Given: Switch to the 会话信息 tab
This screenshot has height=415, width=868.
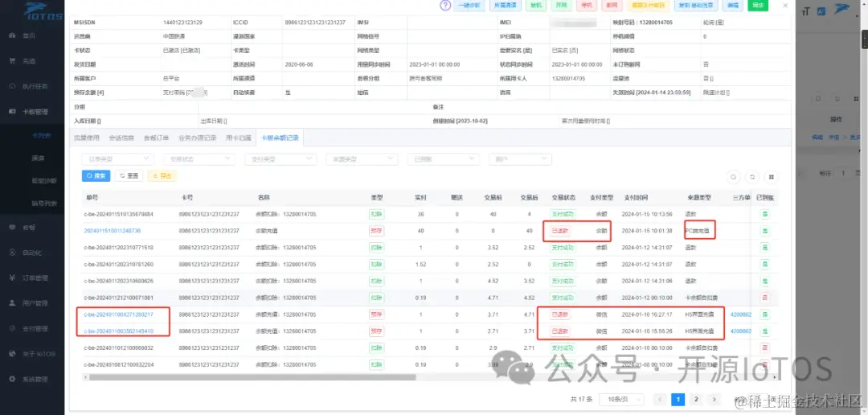Looking at the screenshot, I should 121,138.
